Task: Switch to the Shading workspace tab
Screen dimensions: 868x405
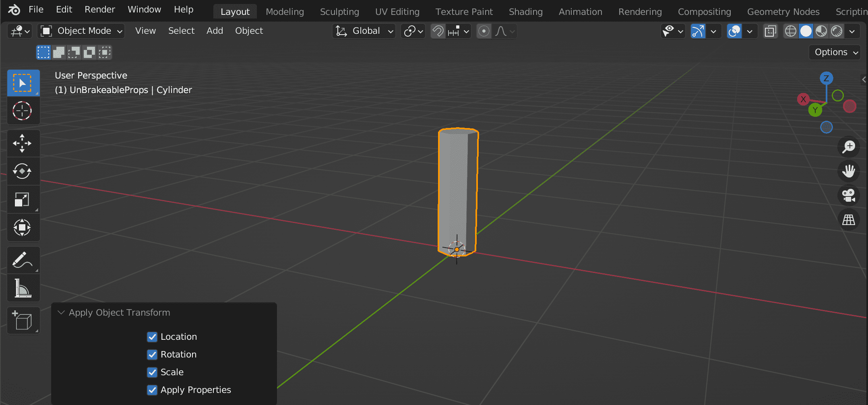Action: coord(525,11)
